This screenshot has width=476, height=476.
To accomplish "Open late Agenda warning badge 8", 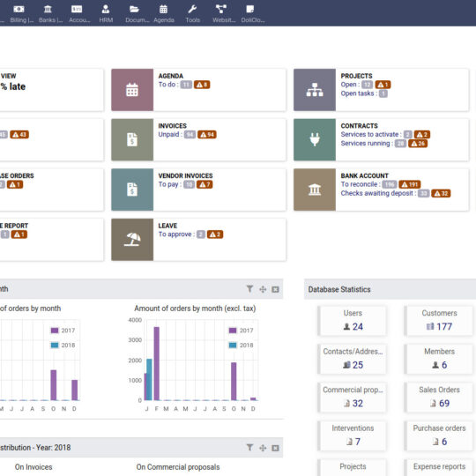I will pos(202,85).
